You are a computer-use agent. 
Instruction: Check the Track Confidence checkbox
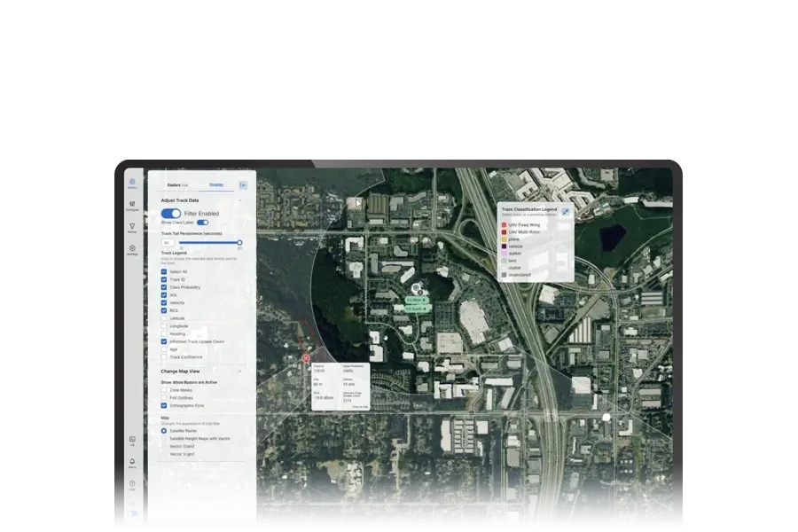(164, 356)
